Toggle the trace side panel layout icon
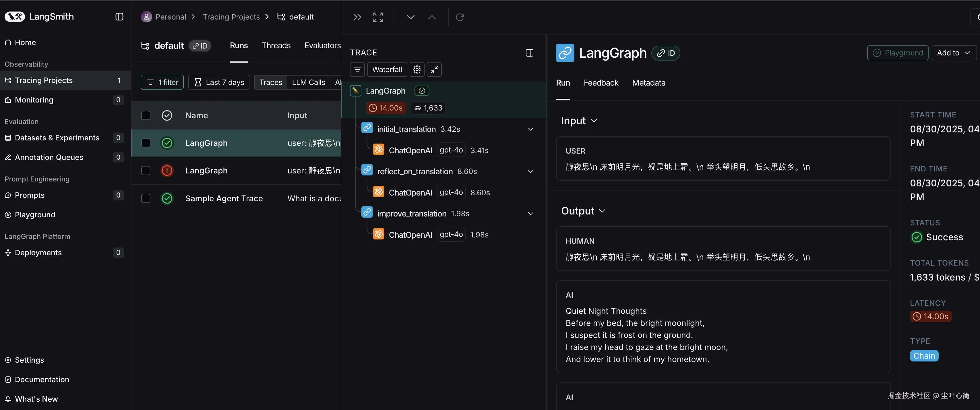Image resolution: width=980 pixels, height=410 pixels. [529, 53]
